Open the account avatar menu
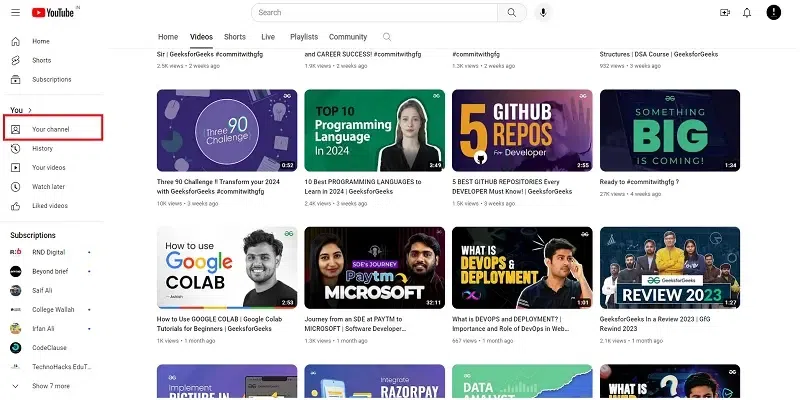 [x=773, y=13]
